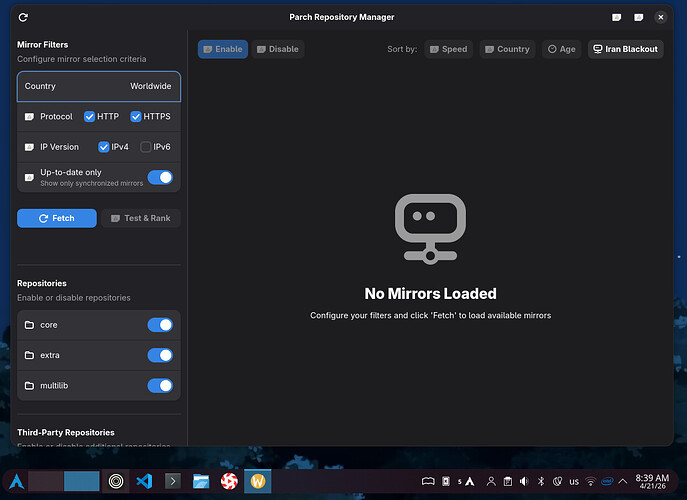Open Bluetooth from the system tray
The height and width of the screenshot is (500, 687).
click(541, 482)
